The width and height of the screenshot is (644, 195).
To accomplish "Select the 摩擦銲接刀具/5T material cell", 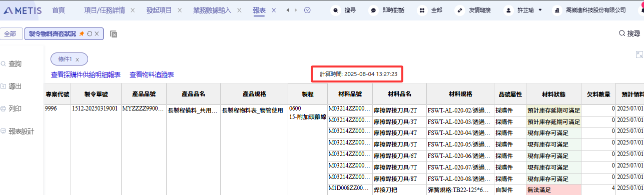I will [399, 144].
